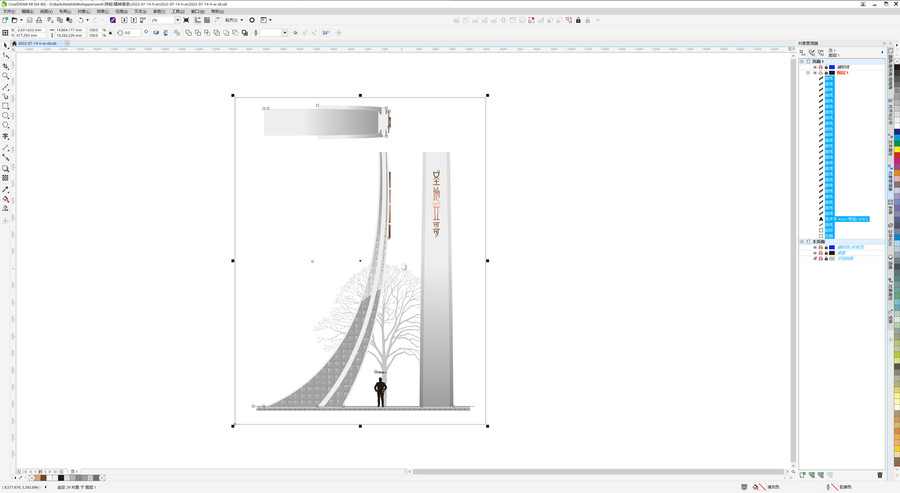
Task: Open the Options gear icon
Action: tap(252, 20)
